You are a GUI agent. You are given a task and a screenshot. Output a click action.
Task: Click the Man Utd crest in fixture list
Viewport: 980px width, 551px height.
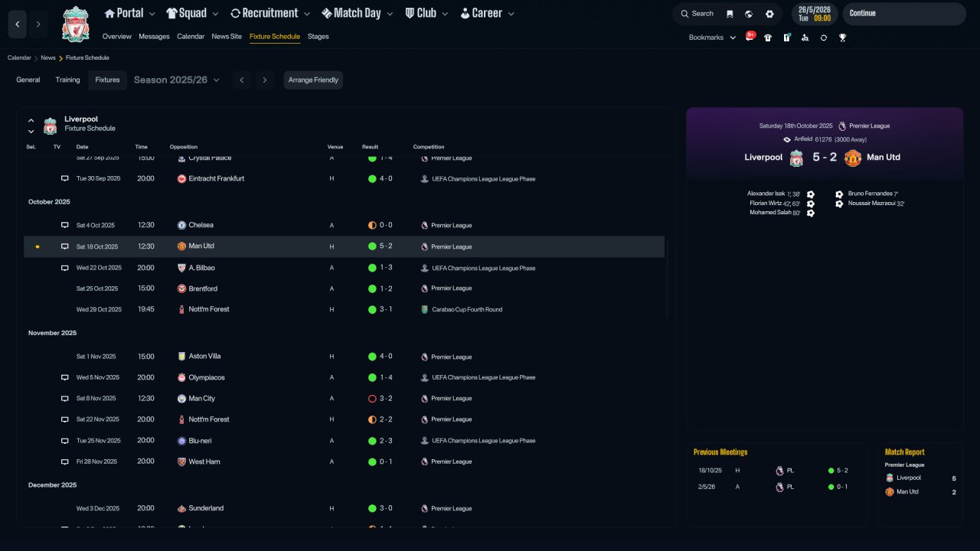(x=181, y=246)
